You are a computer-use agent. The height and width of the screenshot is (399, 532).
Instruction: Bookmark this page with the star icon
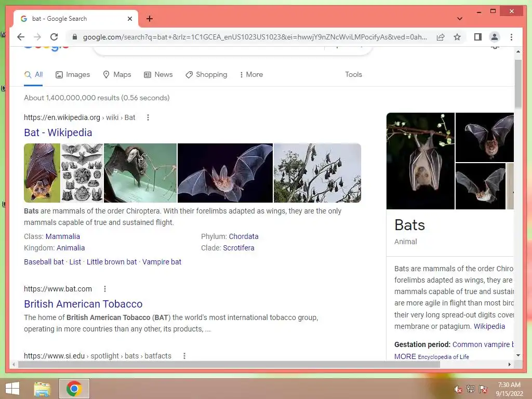457,37
